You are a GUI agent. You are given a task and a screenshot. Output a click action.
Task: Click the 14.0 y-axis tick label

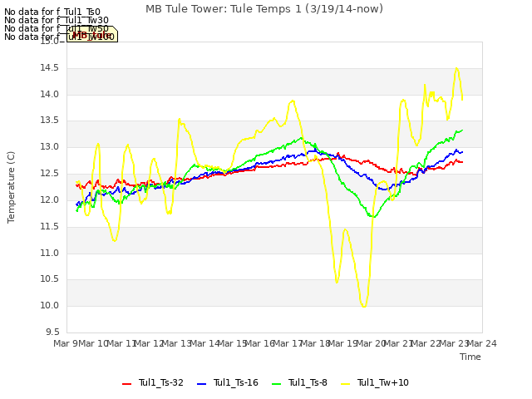(x=50, y=94)
